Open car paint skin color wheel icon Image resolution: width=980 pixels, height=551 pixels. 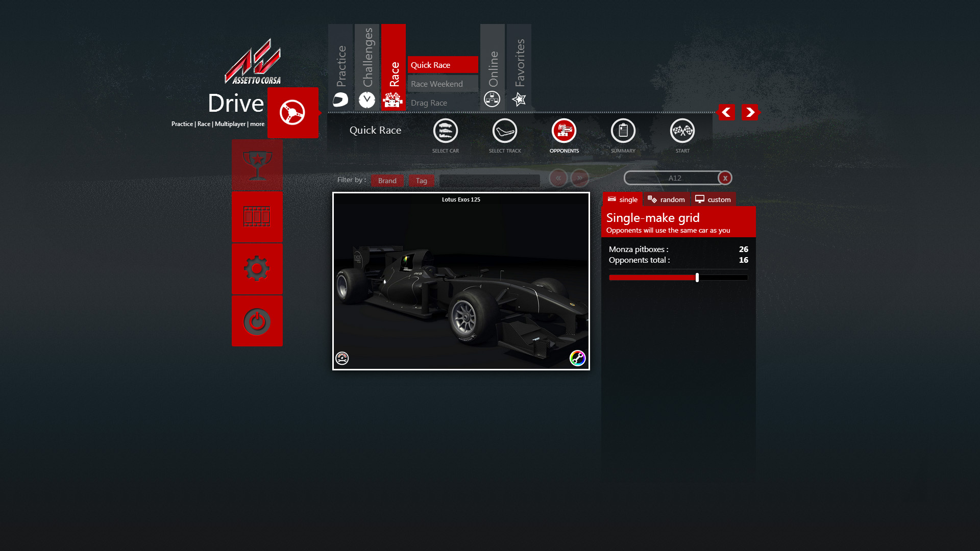(577, 358)
